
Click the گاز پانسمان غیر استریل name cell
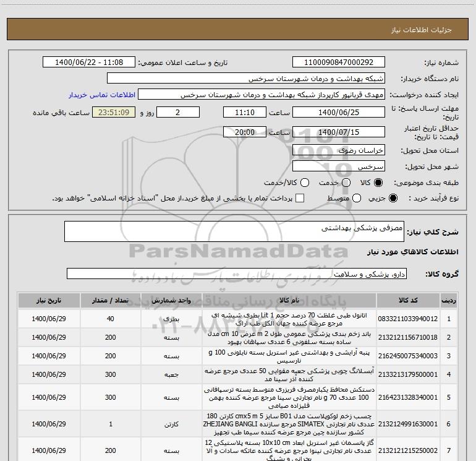(289, 450)
